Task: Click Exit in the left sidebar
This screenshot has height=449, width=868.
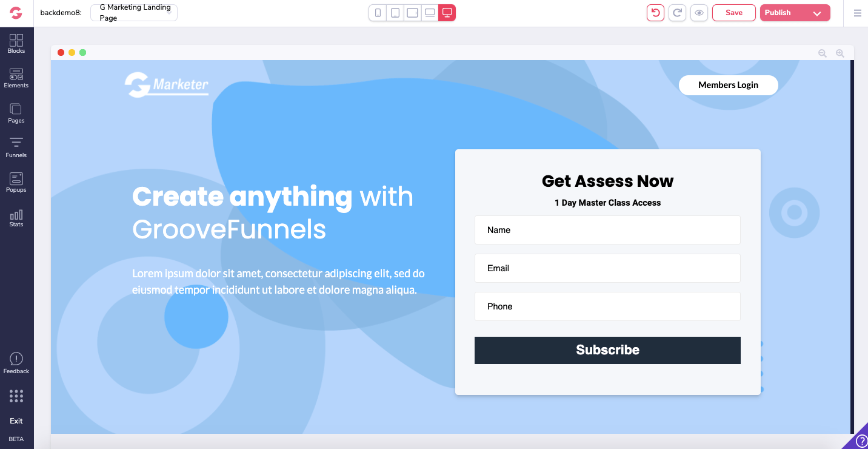Action: [x=16, y=421]
